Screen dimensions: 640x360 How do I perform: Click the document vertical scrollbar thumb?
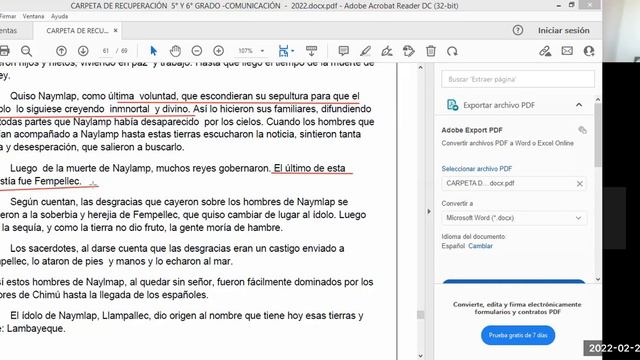421,315
